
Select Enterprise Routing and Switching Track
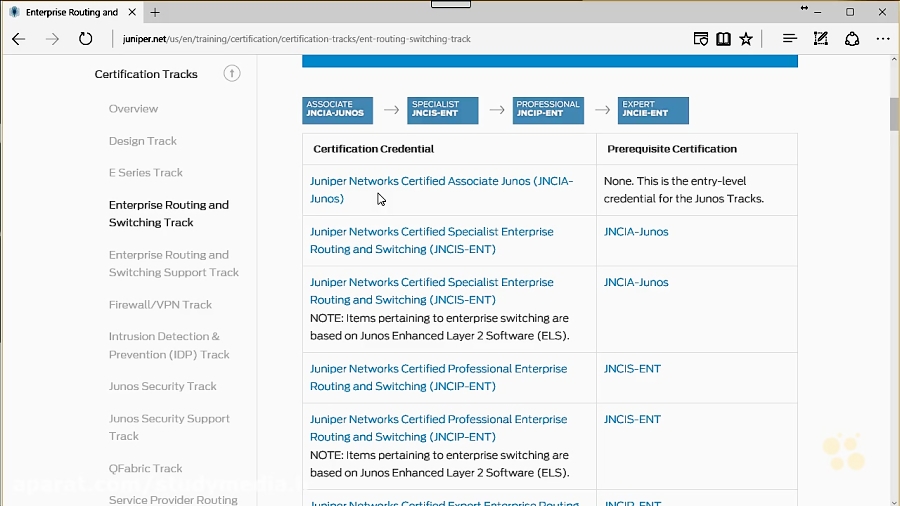coord(169,213)
